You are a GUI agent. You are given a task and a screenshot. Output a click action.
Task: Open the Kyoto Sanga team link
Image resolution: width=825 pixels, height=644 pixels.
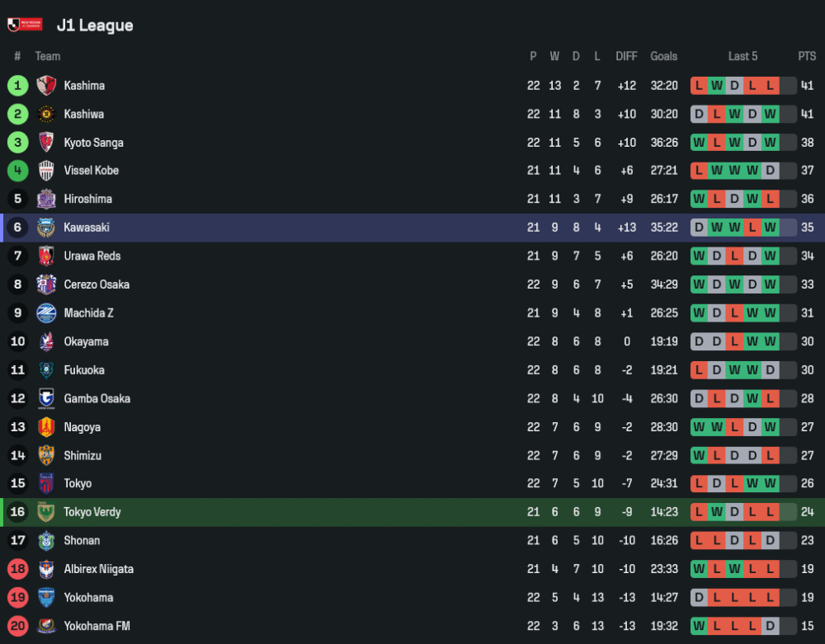[x=93, y=143]
